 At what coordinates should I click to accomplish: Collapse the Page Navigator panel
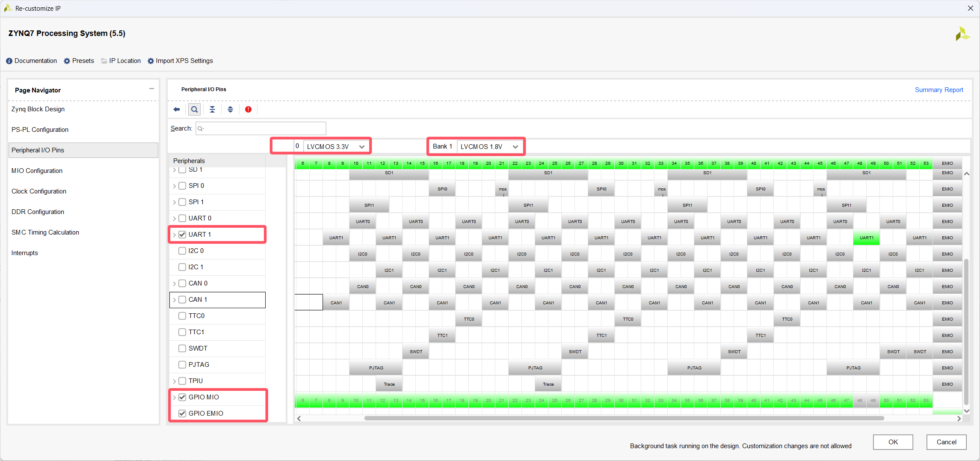point(151,89)
